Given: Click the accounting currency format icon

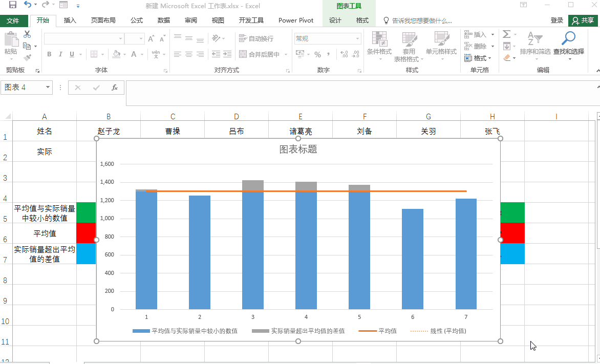Looking at the screenshot, I should [300, 54].
